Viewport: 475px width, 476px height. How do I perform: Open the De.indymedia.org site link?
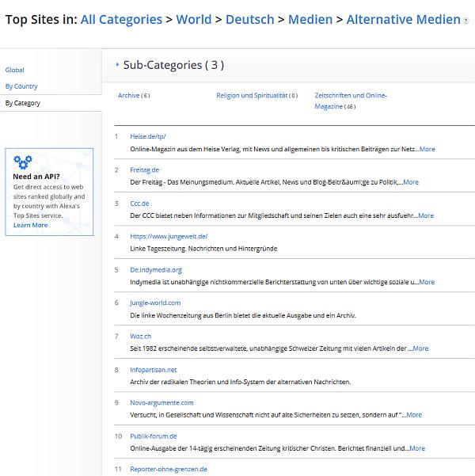156,270
